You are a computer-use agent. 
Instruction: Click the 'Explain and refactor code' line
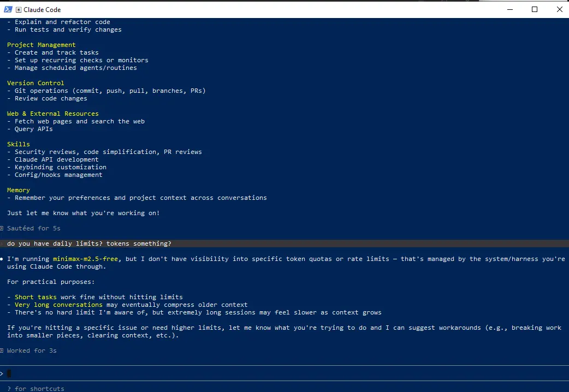point(58,22)
